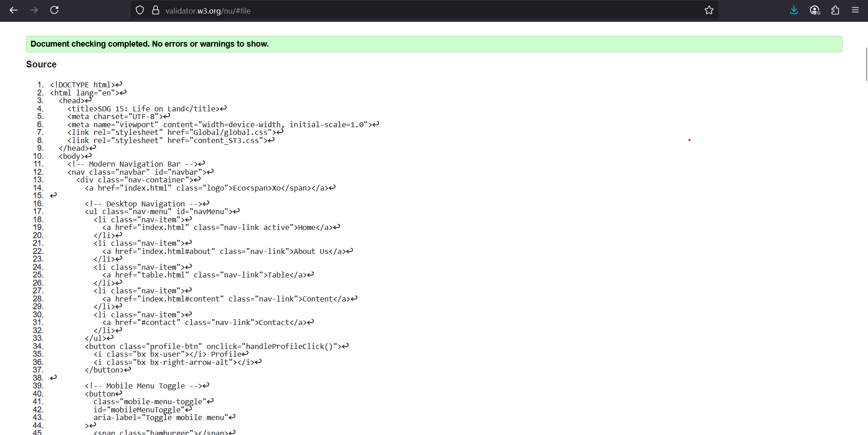
Task: Open the shield tracking protection icon
Action: point(140,10)
